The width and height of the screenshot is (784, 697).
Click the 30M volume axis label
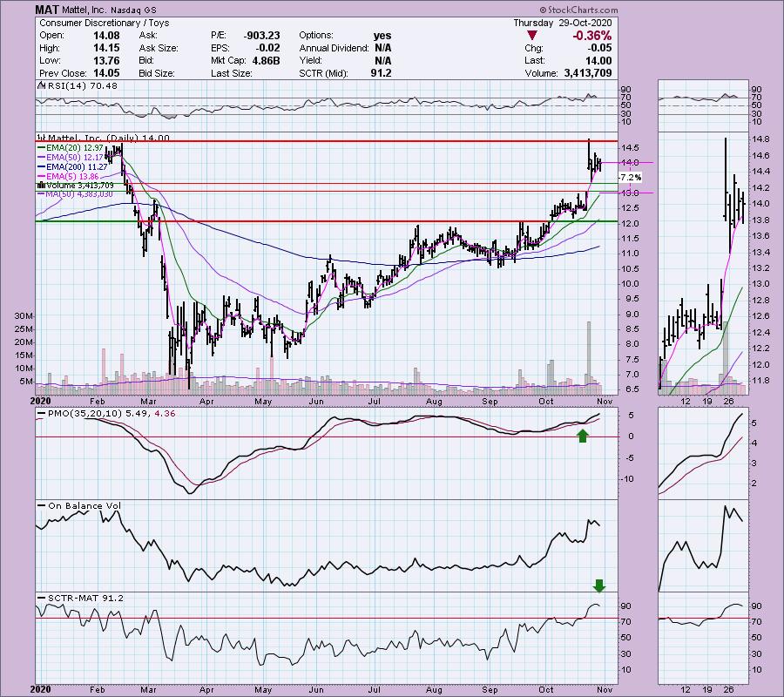[24, 316]
